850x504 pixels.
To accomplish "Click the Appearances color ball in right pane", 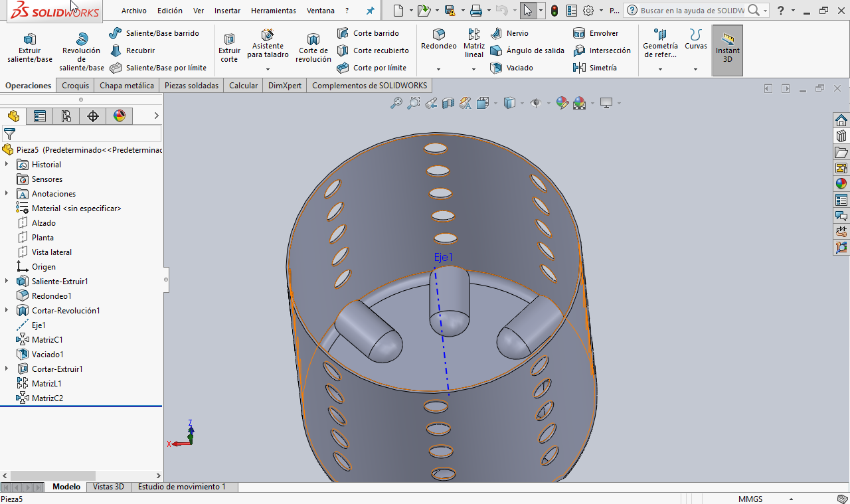I will coord(841,184).
